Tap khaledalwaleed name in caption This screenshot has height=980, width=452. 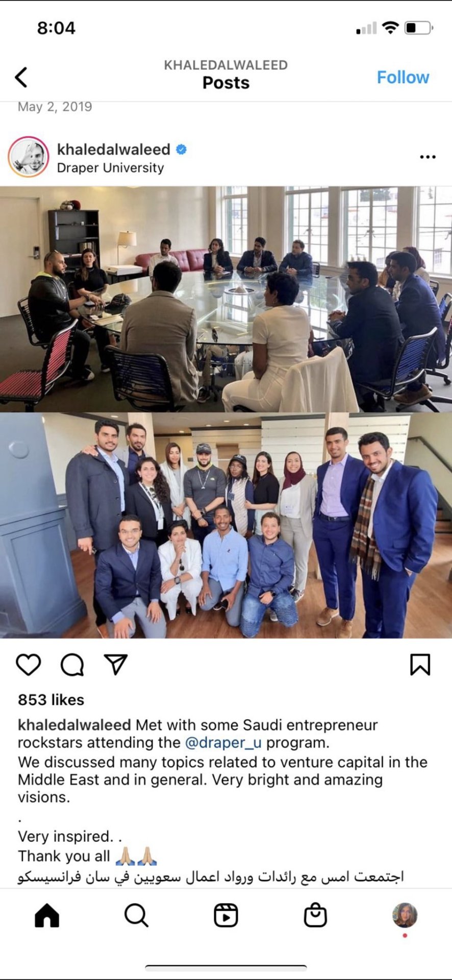74,725
